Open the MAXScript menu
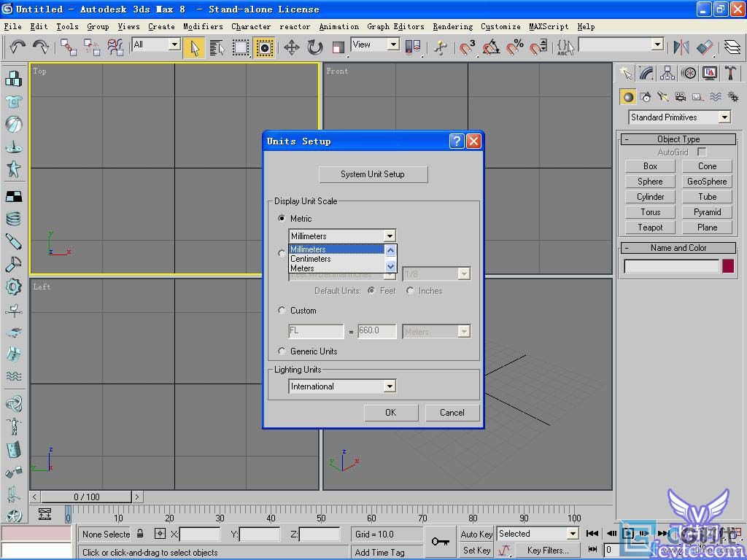The height and width of the screenshot is (560, 747). (x=549, y=27)
